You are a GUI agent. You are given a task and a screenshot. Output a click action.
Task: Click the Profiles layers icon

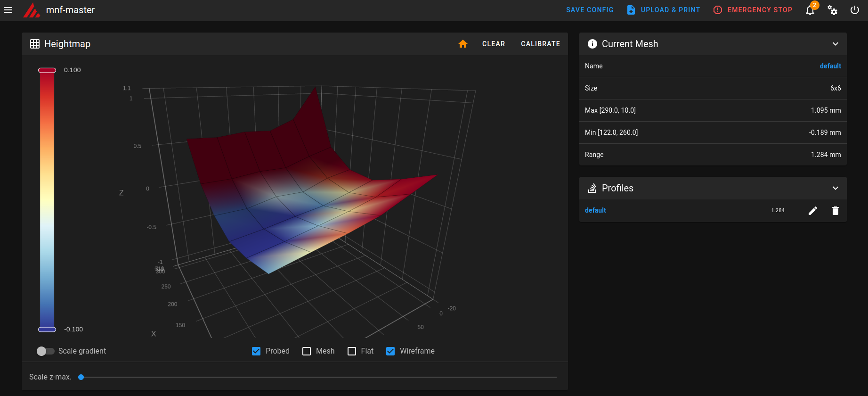(592, 188)
